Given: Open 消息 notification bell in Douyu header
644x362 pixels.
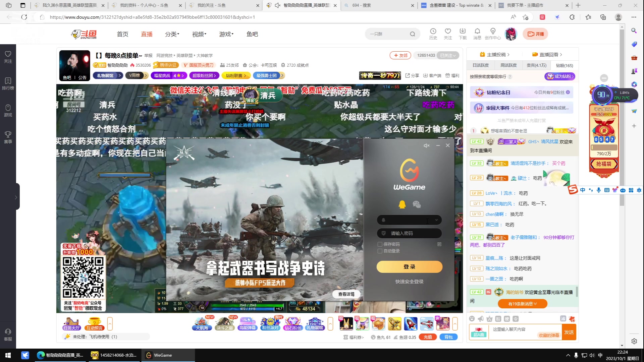Looking at the screenshot, I should tap(477, 34).
